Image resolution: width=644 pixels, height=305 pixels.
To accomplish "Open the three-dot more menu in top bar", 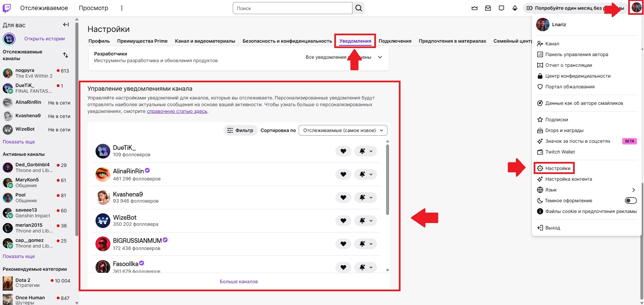I will click(122, 8).
